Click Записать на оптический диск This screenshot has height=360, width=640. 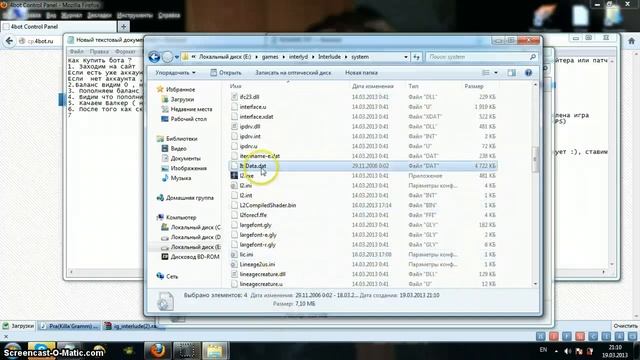click(293, 73)
